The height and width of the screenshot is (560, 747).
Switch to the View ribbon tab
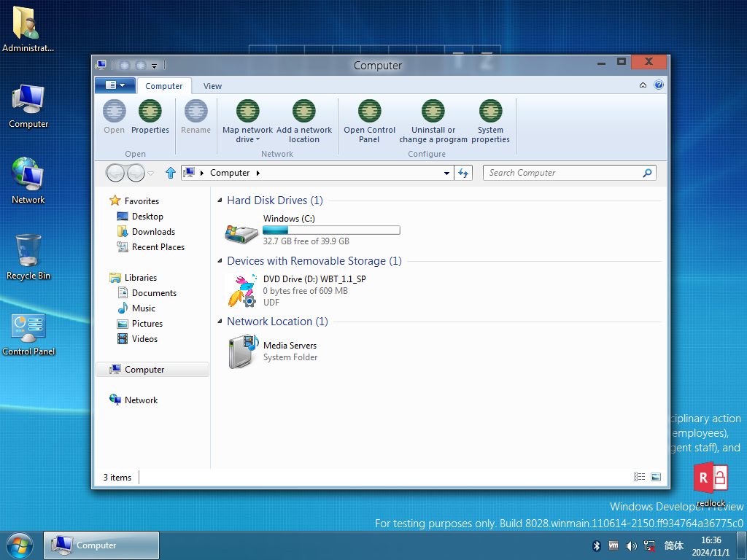(212, 86)
